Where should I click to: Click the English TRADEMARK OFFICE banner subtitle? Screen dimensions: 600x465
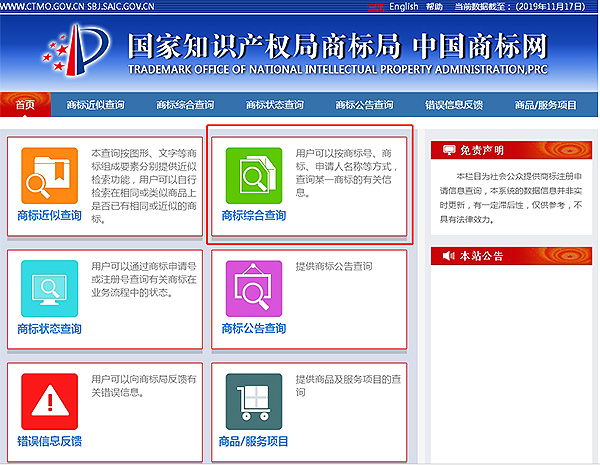tap(338, 69)
